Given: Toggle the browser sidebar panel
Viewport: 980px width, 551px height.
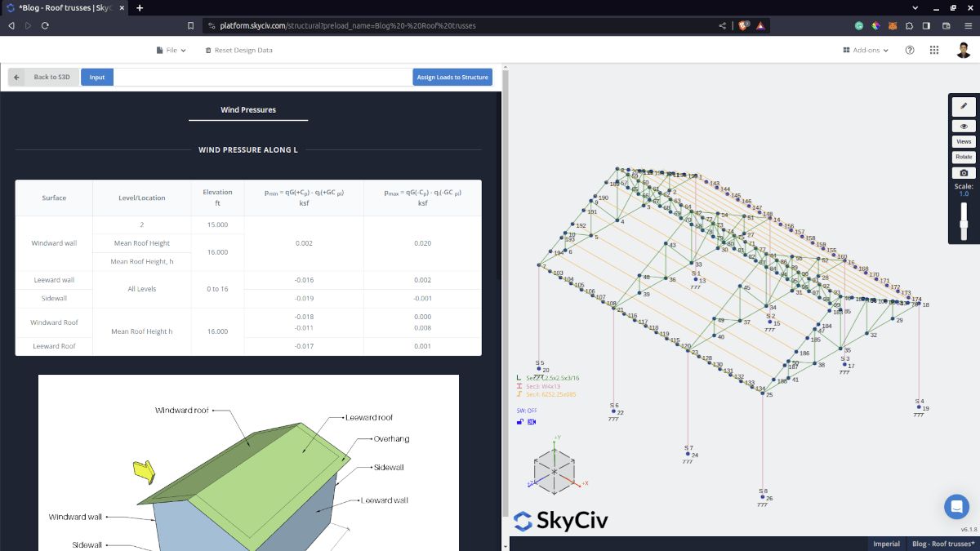Looking at the screenshot, I should [926, 25].
